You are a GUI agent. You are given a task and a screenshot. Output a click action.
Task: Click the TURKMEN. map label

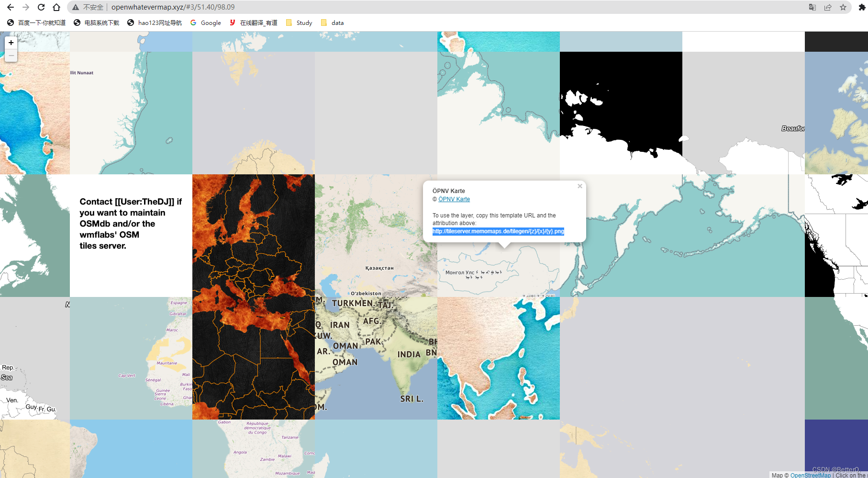click(353, 303)
